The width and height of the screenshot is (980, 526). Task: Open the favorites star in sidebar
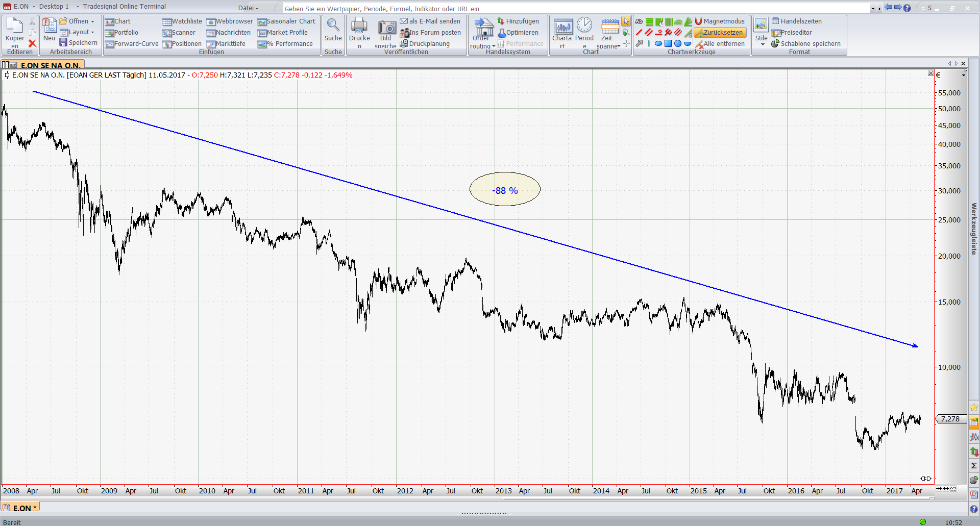click(x=974, y=407)
